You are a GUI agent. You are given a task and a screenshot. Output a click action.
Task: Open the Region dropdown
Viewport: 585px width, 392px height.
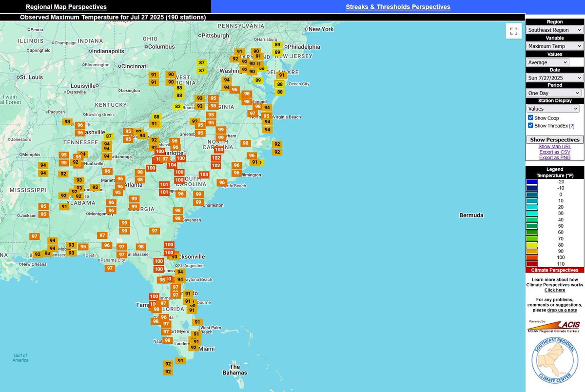tap(554, 30)
